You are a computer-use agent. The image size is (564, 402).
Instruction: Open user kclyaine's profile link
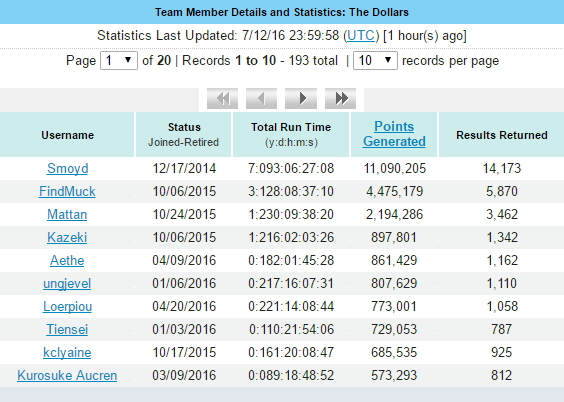[x=67, y=352]
